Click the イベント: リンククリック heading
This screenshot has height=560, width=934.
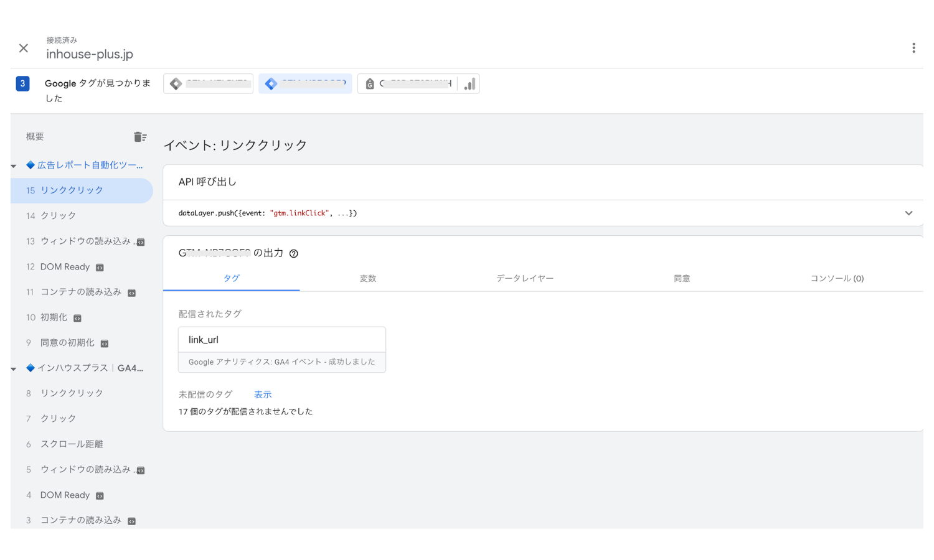pyautogui.click(x=235, y=145)
